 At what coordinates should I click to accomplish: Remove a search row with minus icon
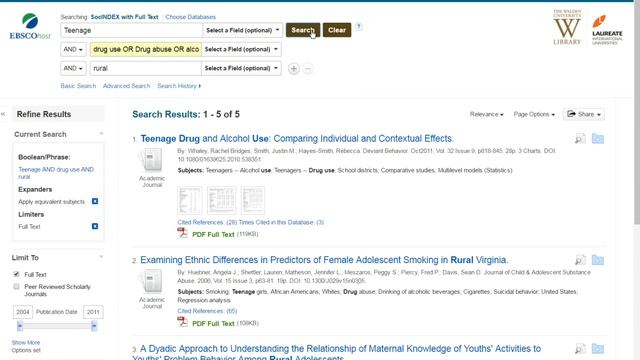(308, 69)
